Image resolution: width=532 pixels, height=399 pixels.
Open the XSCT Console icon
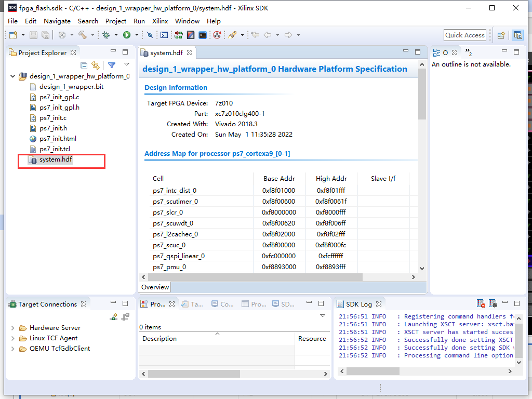click(x=164, y=35)
